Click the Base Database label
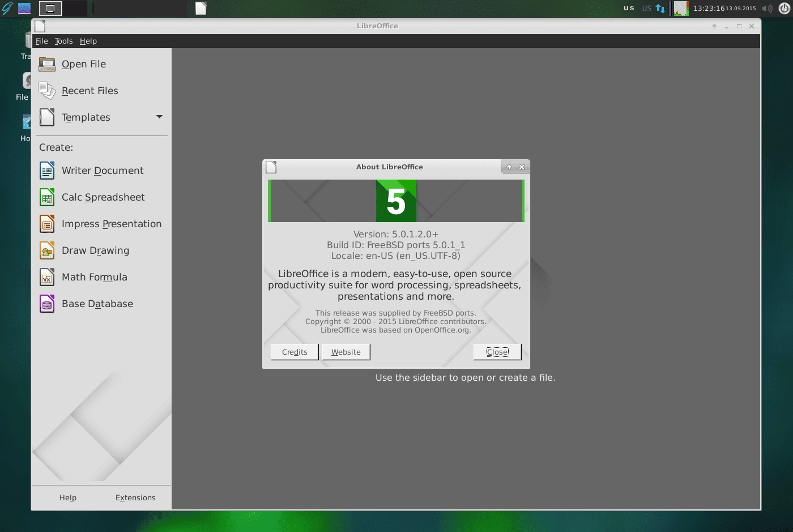The width and height of the screenshot is (793, 532). (97, 304)
